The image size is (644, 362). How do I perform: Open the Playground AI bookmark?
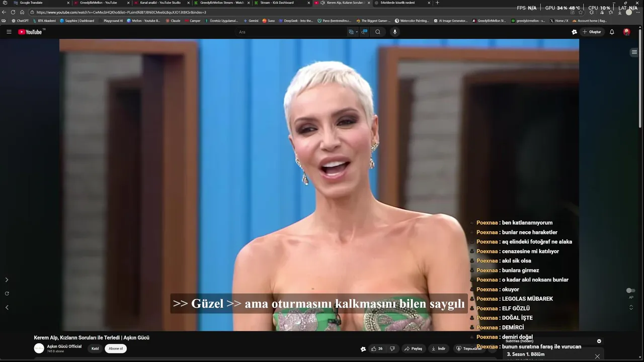(111, 21)
